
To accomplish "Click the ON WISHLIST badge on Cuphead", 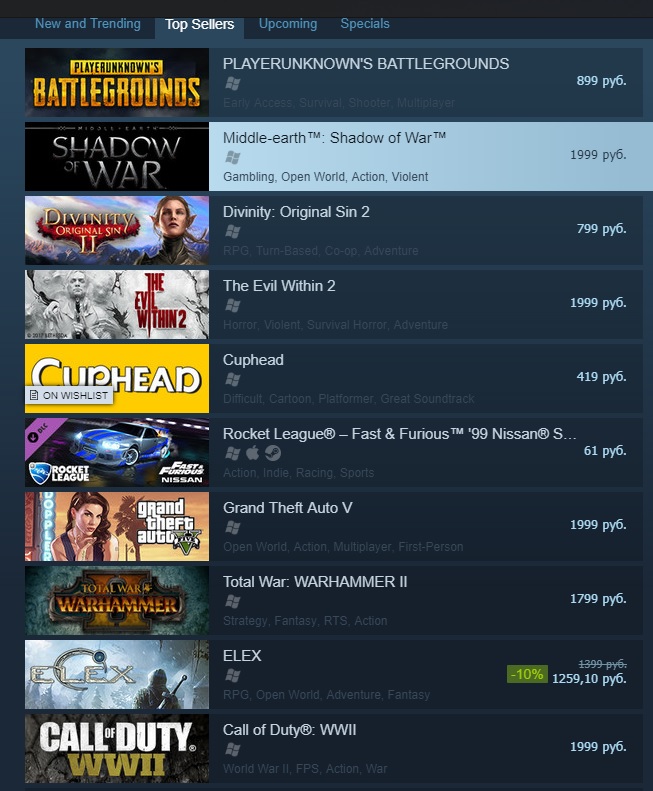I will (x=69, y=395).
